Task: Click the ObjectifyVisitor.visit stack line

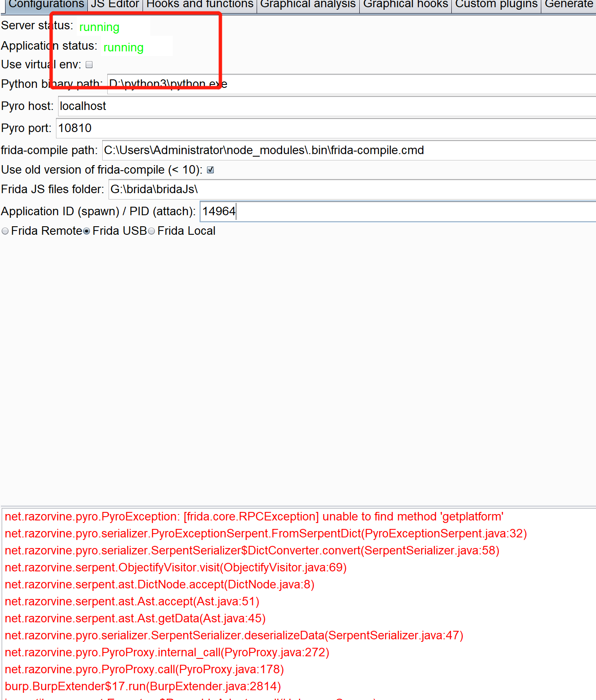Action: 176,568
